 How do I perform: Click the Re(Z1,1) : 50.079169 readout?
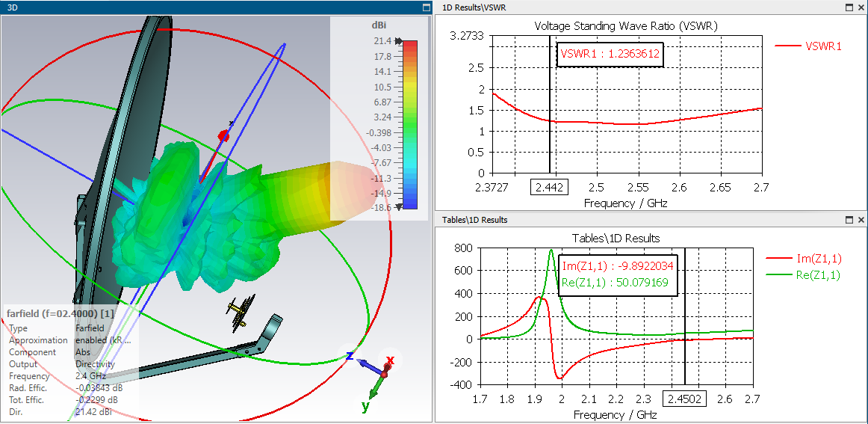coord(615,282)
